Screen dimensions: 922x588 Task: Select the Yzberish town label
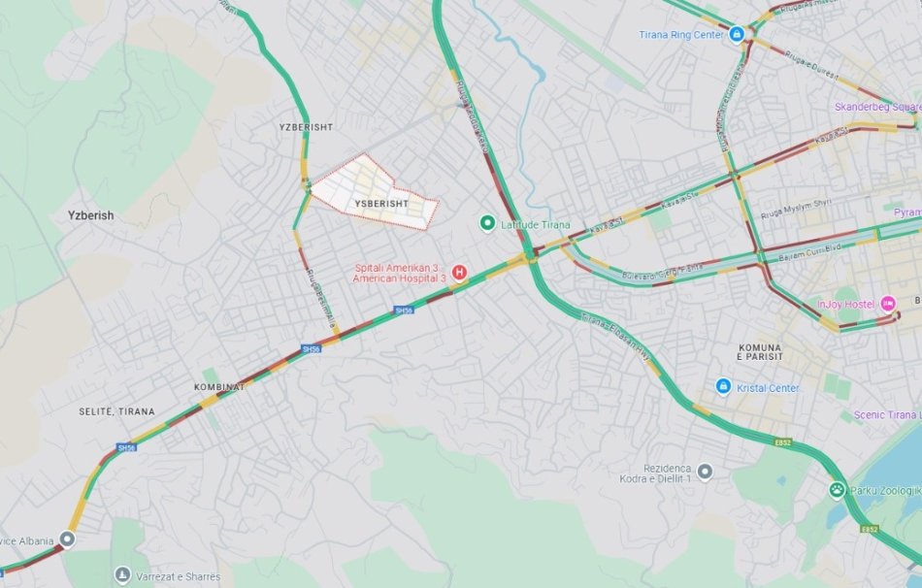coord(90,215)
